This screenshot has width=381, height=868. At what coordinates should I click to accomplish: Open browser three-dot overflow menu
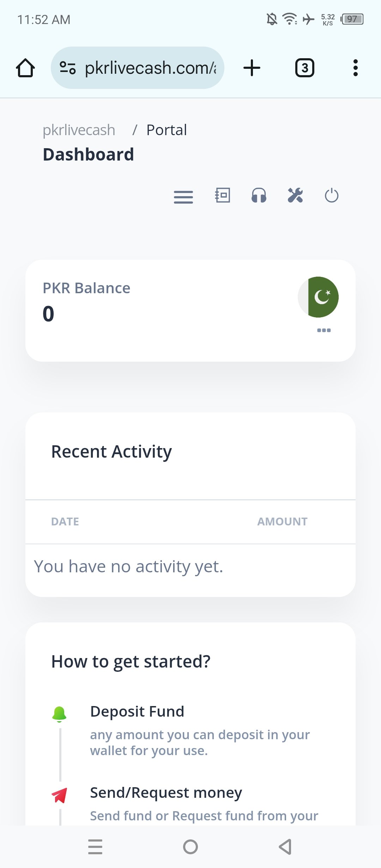[356, 68]
